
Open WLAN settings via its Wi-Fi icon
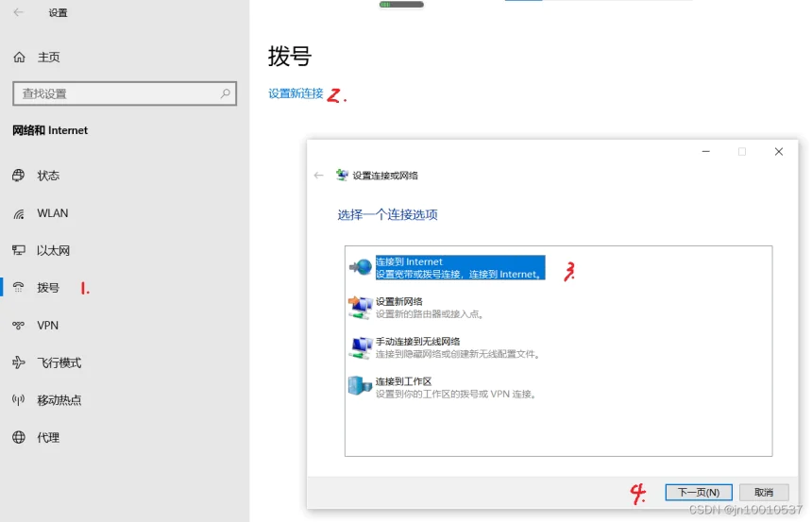pos(19,213)
